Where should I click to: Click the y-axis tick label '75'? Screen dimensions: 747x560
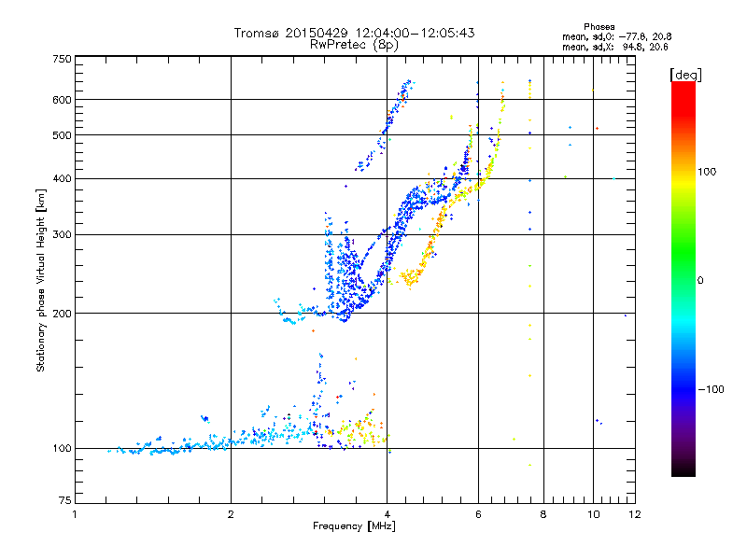pos(64,500)
